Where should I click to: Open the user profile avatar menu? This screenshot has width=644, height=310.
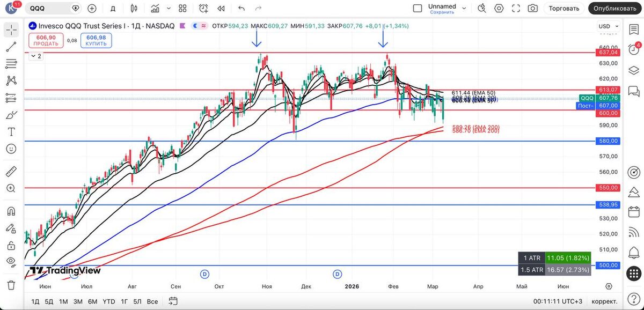pos(10,8)
